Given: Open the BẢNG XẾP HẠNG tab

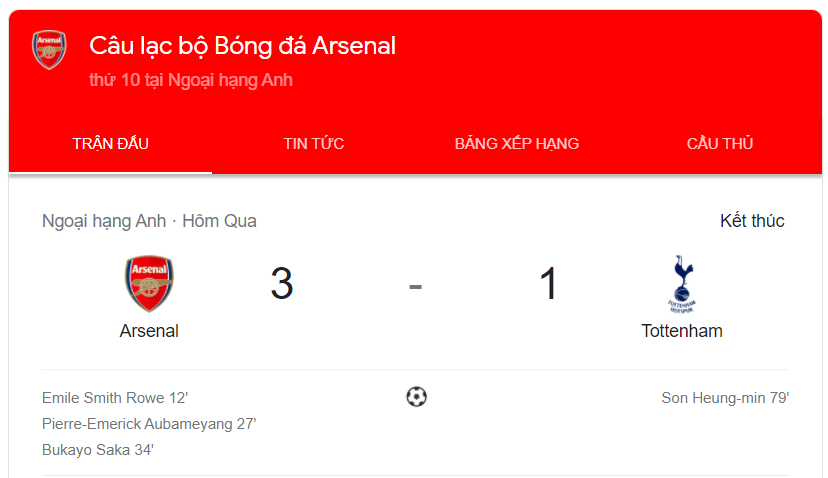Looking at the screenshot, I should click(x=517, y=144).
